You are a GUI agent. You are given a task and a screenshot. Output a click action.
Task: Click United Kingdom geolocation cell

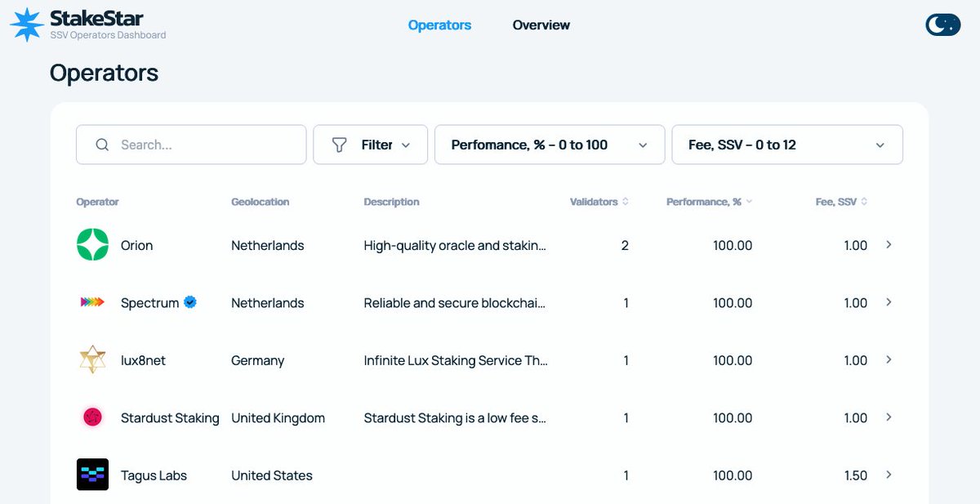(x=278, y=418)
